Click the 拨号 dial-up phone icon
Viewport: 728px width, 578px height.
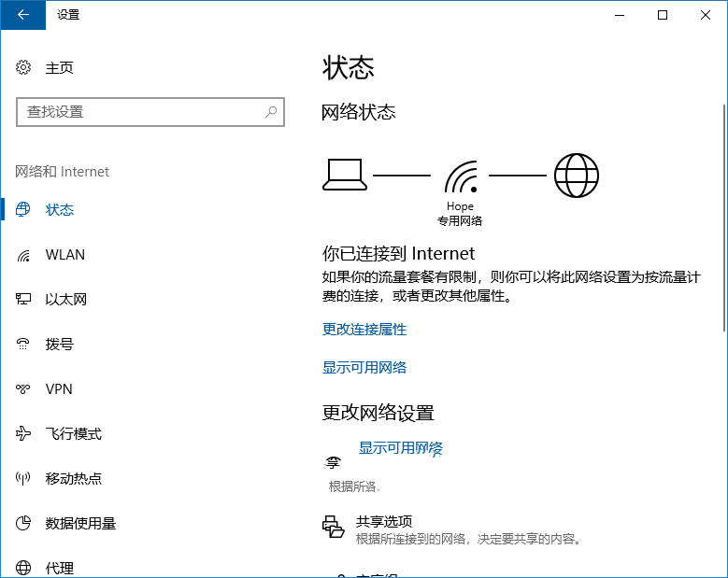[22, 344]
